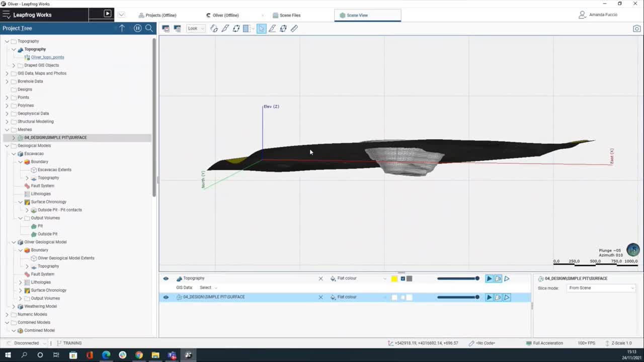Click the Amanda Fuccio account name
Screen dimensions: 644x362
pyautogui.click(x=603, y=15)
